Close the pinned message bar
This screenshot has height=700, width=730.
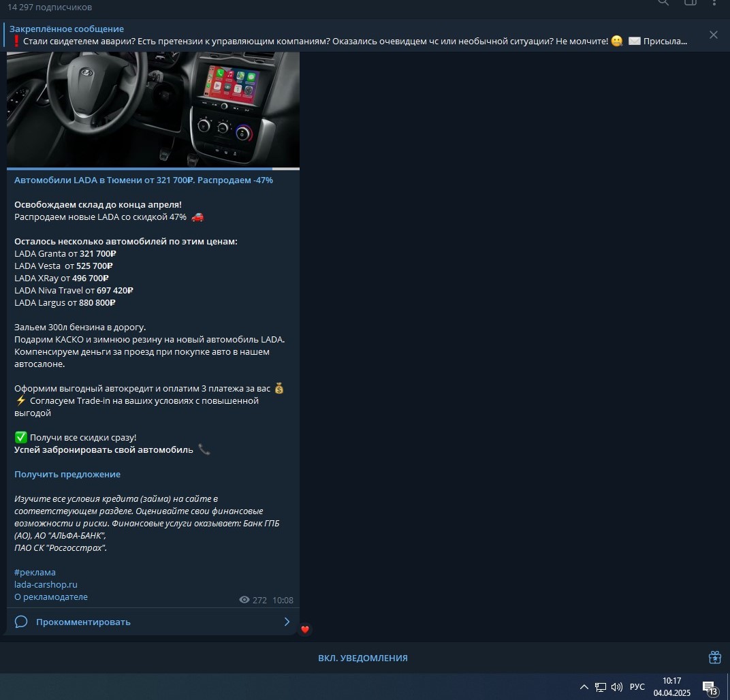(713, 35)
